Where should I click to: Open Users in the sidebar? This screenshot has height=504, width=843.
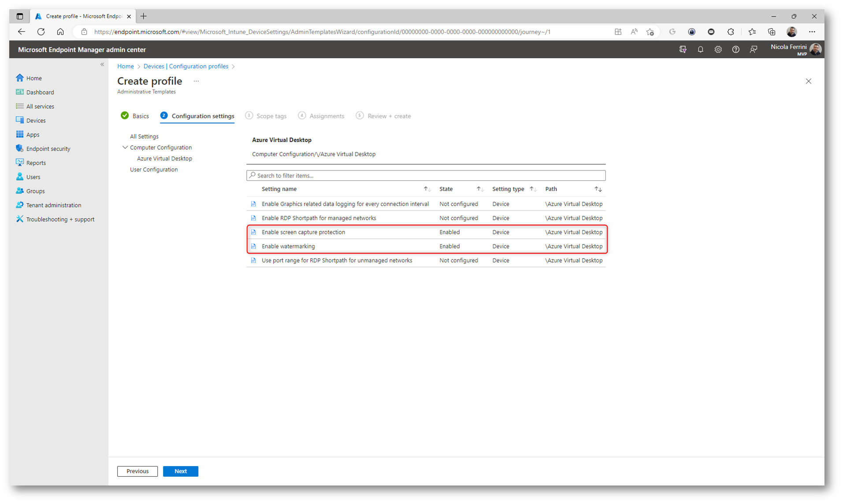tap(28, 177)
